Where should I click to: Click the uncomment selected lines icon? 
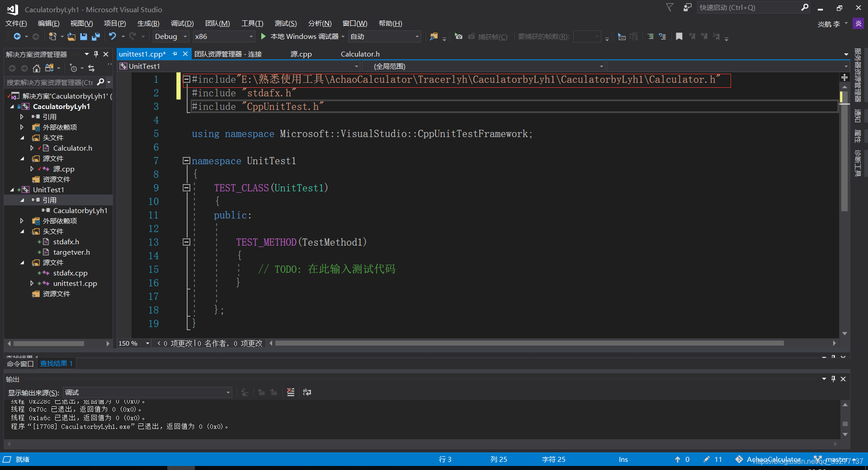(662, 36)
